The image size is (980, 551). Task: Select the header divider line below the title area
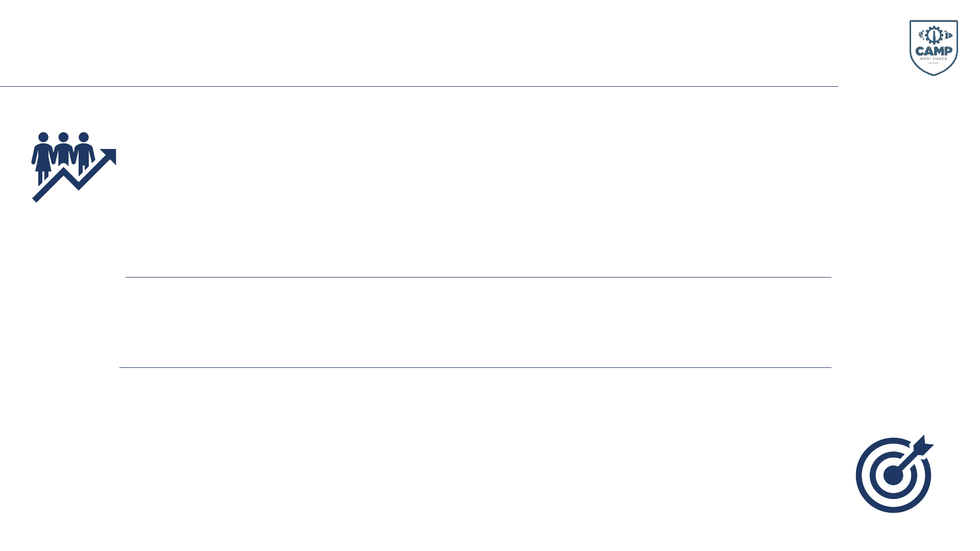(x=419, y=86)
